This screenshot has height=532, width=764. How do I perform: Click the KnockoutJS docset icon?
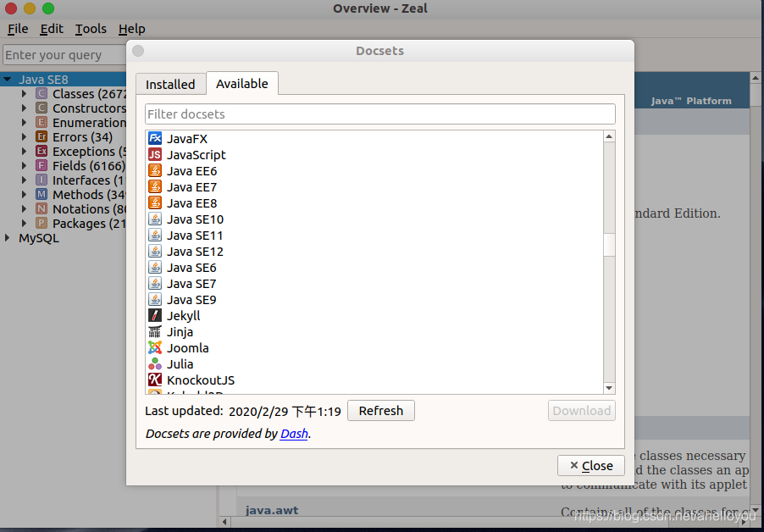pos(155,380)
